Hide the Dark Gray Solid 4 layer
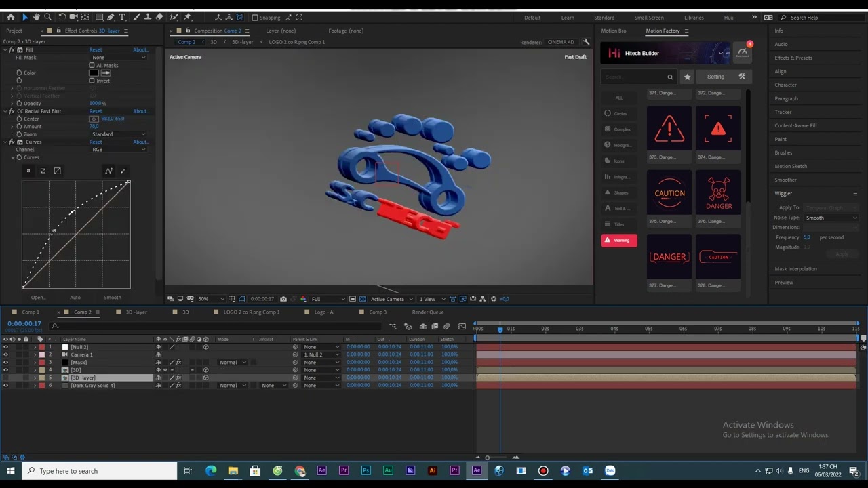The height and width of the screenshot is (488, 868). point(6,386)
